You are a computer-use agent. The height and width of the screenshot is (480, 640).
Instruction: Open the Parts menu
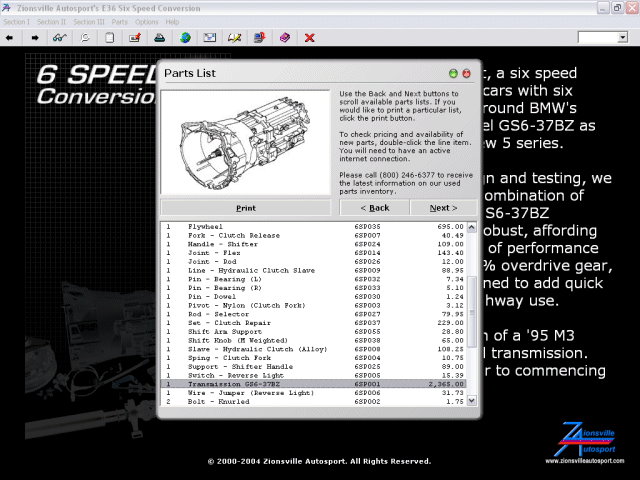pos(120,22)
